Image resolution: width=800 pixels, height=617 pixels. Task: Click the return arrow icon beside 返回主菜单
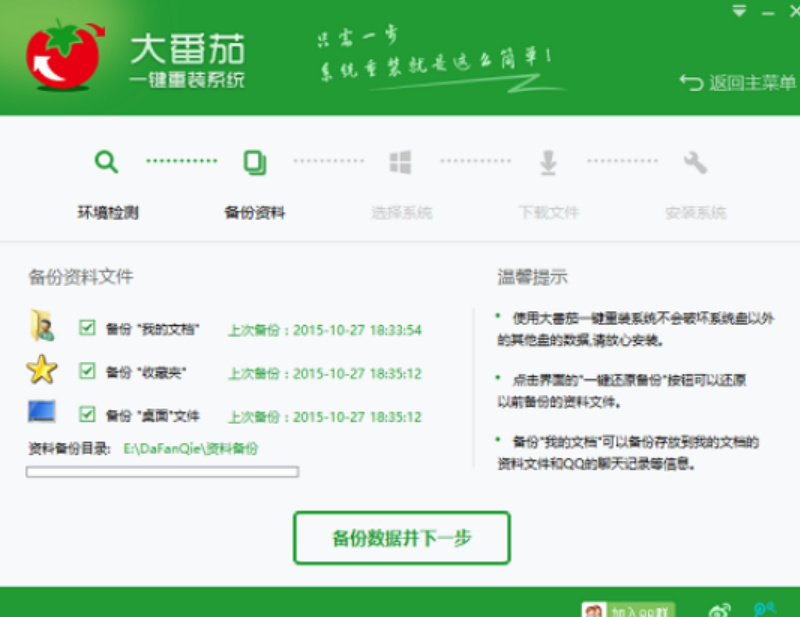coord(691,82)
